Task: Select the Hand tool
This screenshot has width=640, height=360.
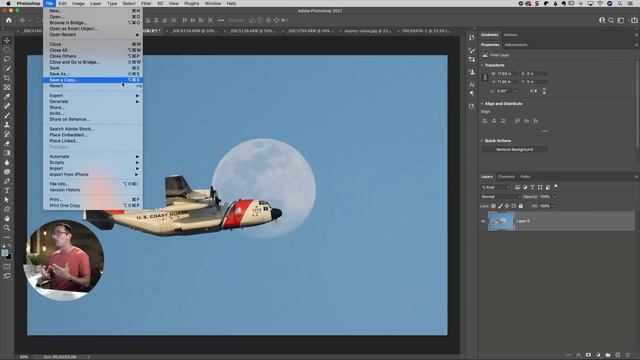Action: pyautogui.click(x=7, y=219)
